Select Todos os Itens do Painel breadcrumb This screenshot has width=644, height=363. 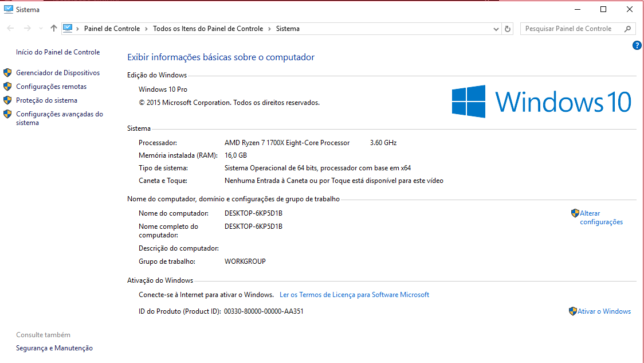coord(208,29)
